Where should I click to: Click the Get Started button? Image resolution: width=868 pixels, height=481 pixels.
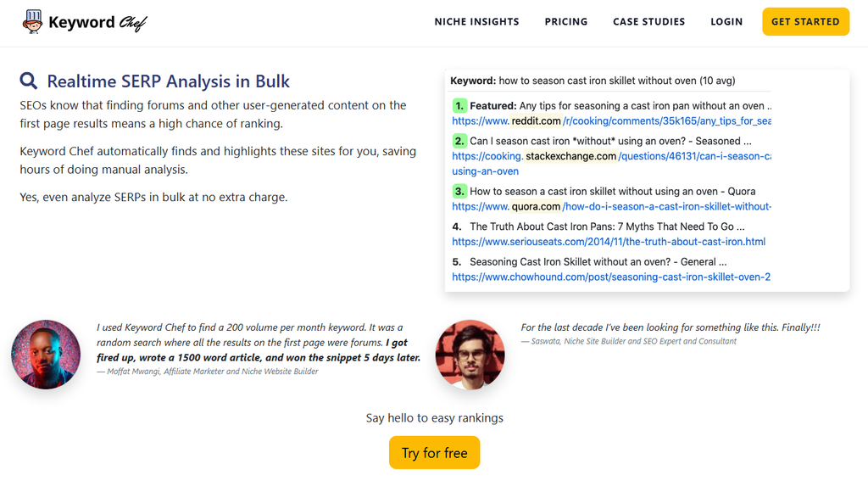point(805,21)
